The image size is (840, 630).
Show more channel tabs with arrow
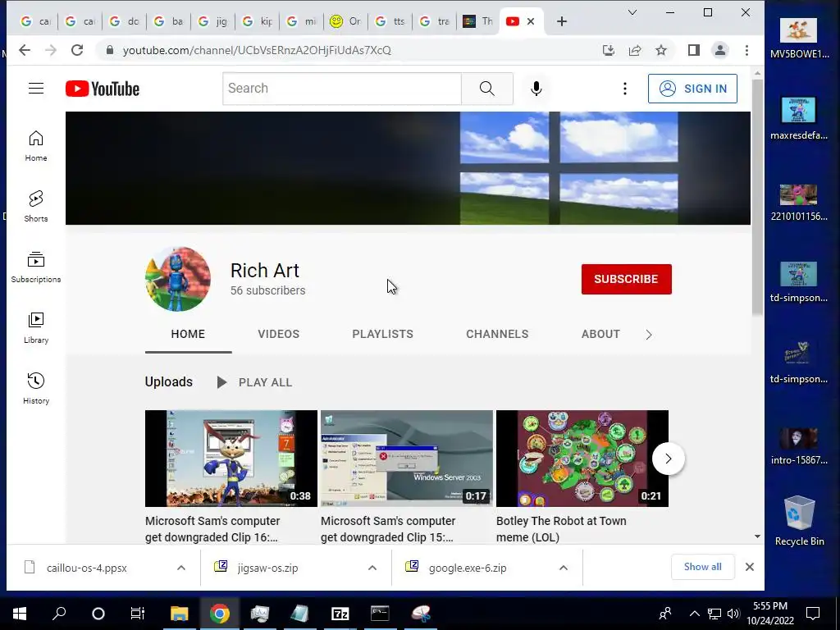point(649,335)
